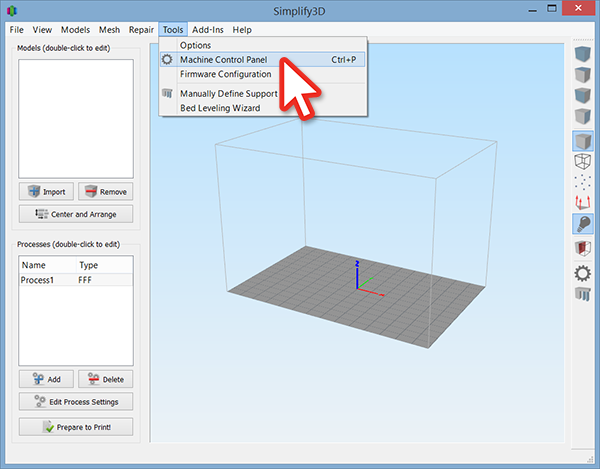Open Machine Control Panel gear in right toolbar
600x469 pixels.
click(583, 273)
